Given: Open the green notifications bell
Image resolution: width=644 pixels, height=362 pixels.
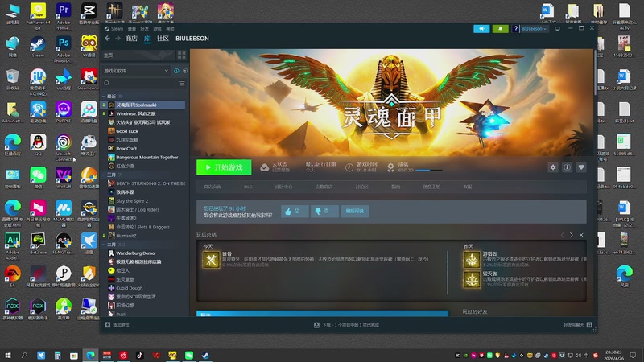Looking at the screenshot, I should pyautogui.click(x=500, y=29).
